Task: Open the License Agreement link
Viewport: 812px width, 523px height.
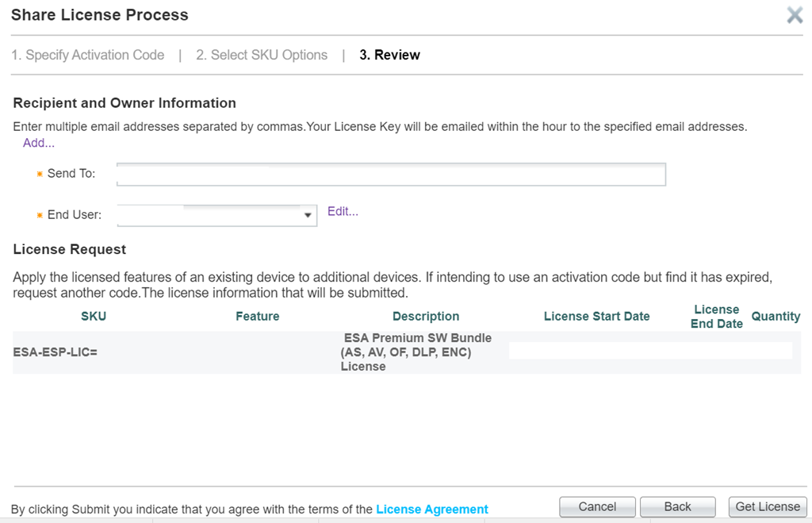Action: tap(432, 510)
